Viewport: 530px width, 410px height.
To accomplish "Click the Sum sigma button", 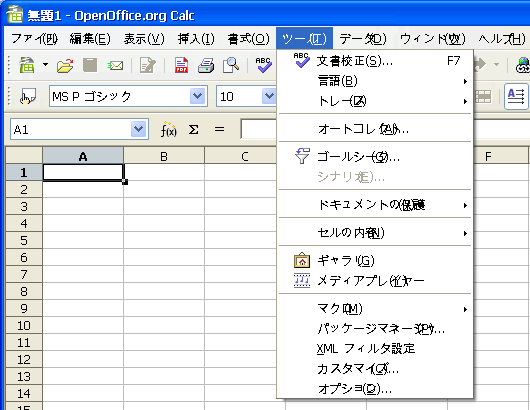I will 193,129.
